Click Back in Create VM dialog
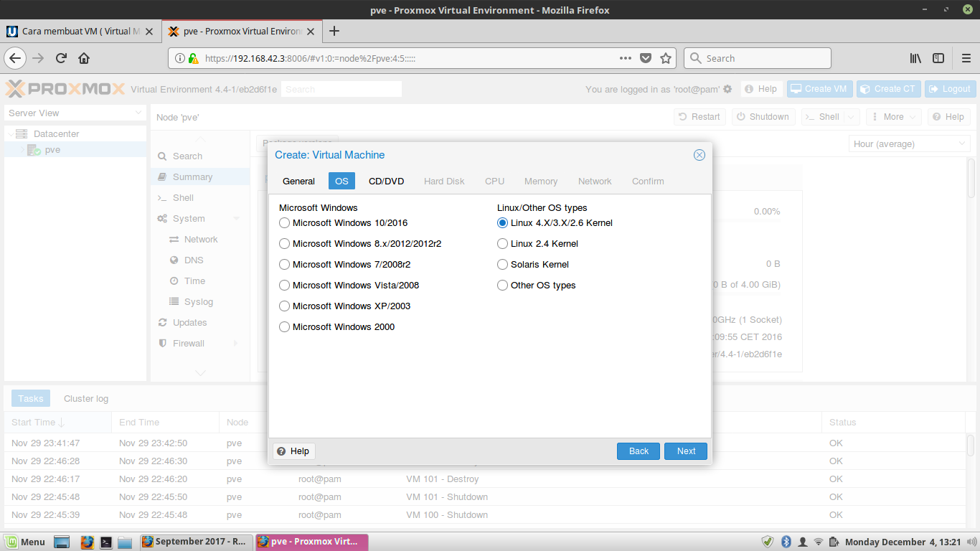 click(639, 451)
